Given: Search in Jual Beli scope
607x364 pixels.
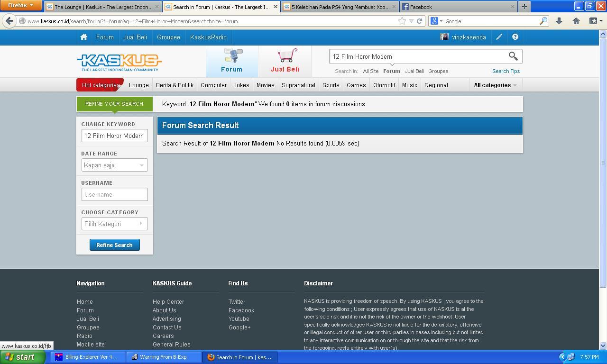Looking at the screenshot, I should click(414, 71).
